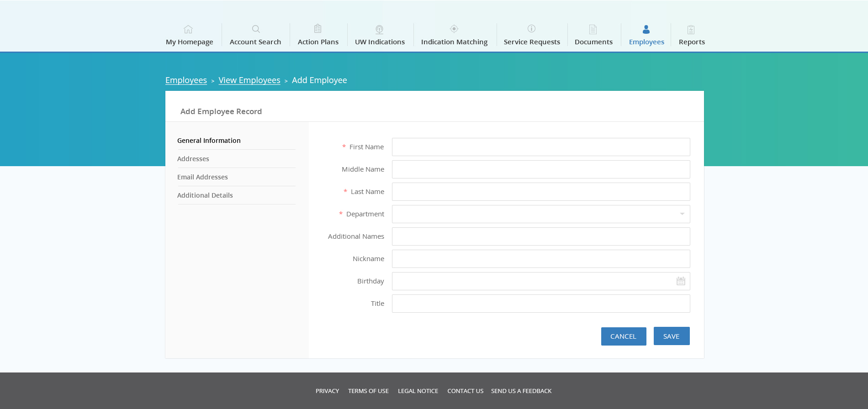The height and width of the screenshot is (409, 868).
Task: Open Documents menu label
Action: click(x=594, y=42)
